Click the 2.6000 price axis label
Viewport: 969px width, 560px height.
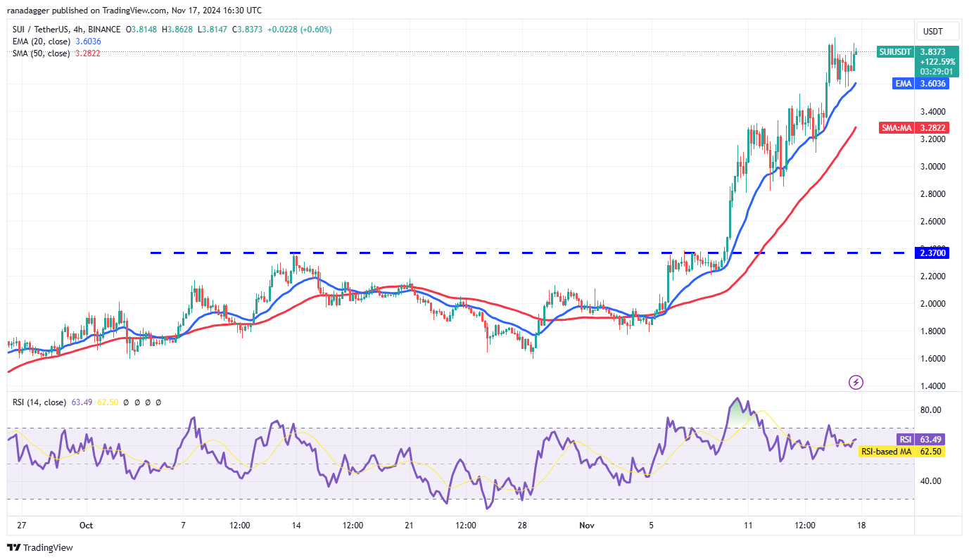point(934,222)
